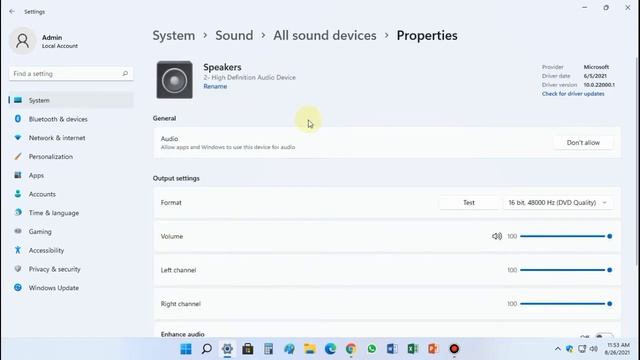Click the Accessibility figure icon
The width and height of the screenshot is (640, 360).
click(x=18, y=250)
